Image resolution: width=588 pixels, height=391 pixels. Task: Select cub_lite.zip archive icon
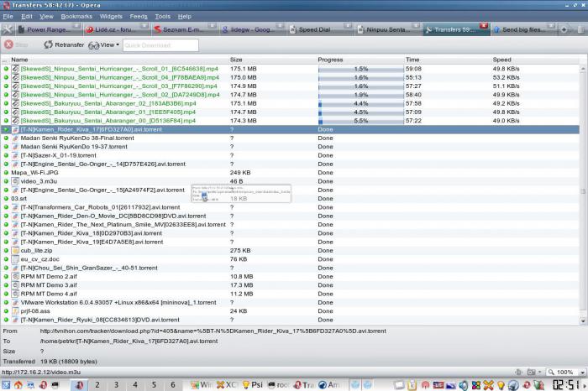pyautogui.click(x=15, y=251)
